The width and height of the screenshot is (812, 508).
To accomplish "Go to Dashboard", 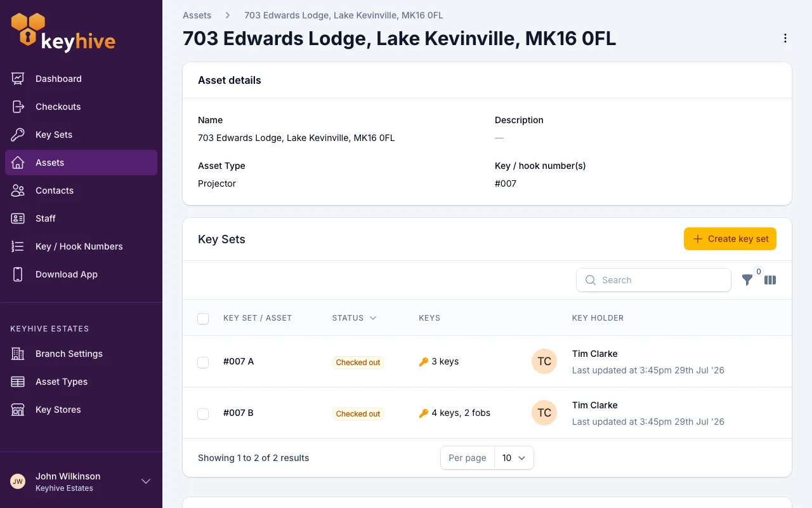I will (81, 79).
